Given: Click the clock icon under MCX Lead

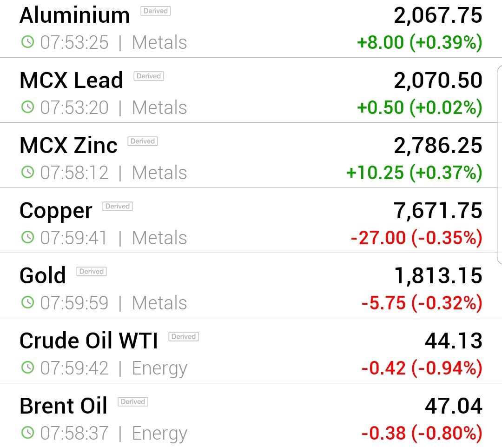Looking at the screenshot, I should 27,107.
